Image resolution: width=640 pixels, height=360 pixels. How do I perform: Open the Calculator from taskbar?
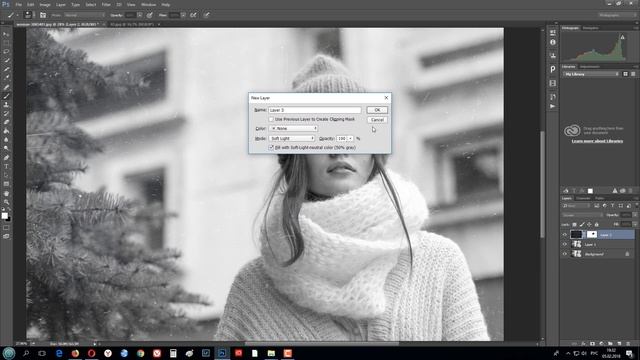tap(173, 353)
